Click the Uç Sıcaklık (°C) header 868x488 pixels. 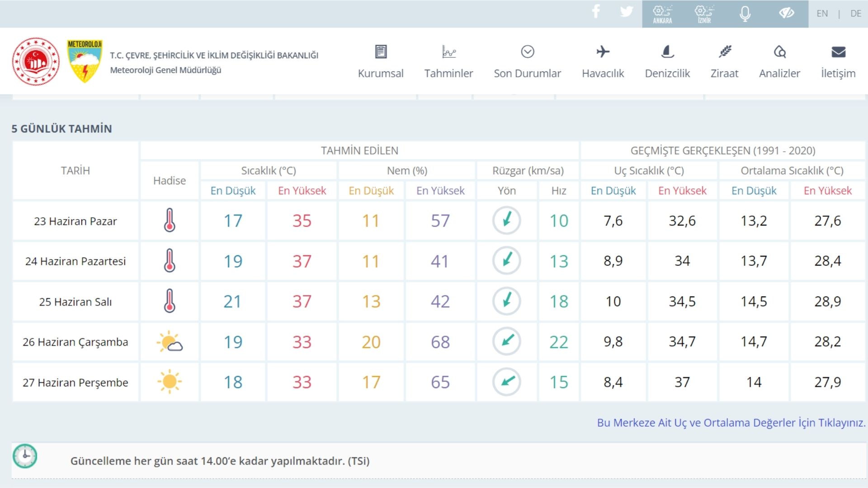pyautogui.click(x=649, y=170)
